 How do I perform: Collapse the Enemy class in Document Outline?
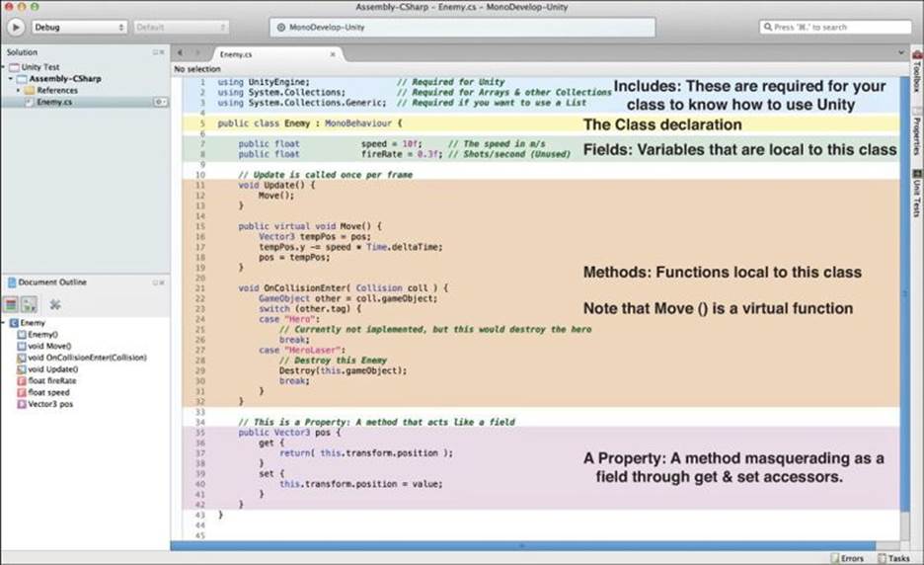pos(4,323)
